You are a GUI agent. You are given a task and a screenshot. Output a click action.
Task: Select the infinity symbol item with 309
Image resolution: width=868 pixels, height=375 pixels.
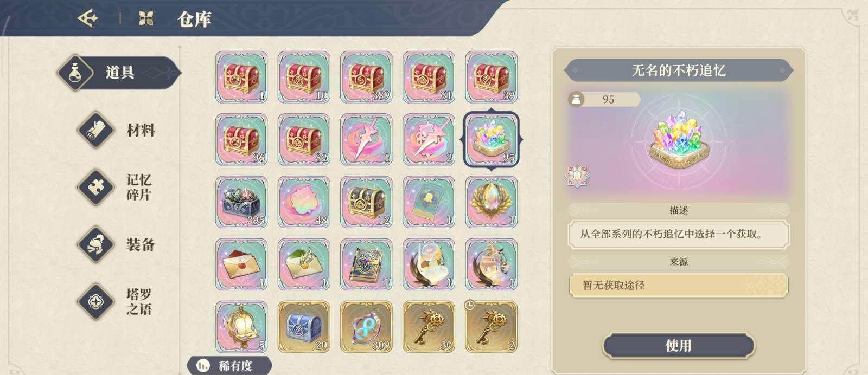tap(366, 327)
